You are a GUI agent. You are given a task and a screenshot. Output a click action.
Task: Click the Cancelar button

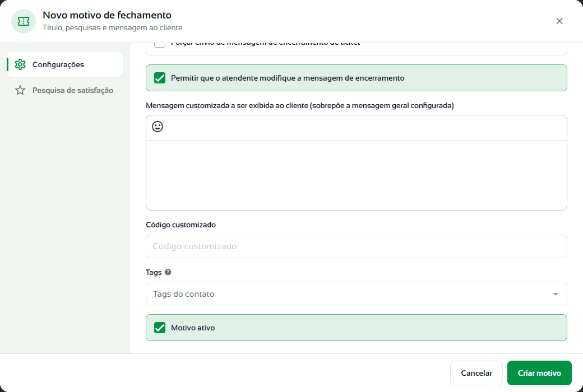click(476, 373)
